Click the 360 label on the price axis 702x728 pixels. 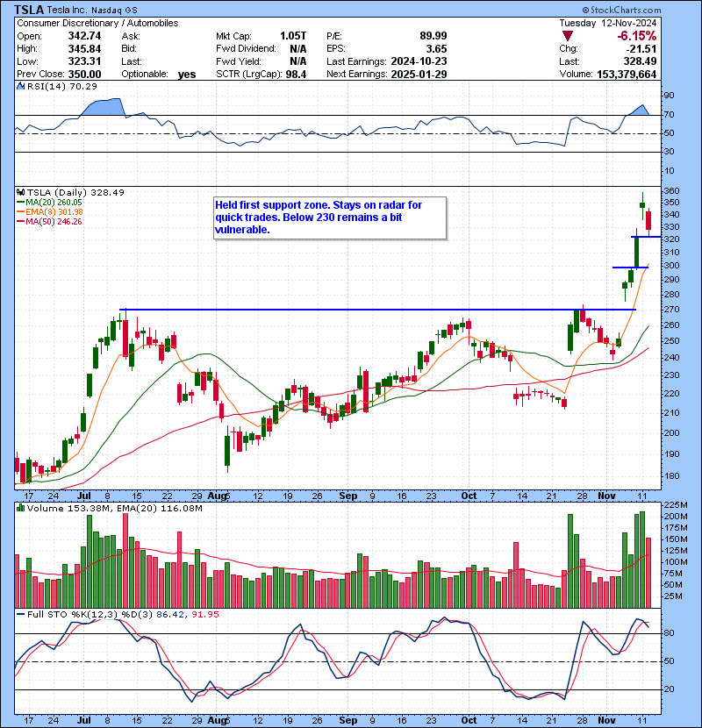[671, 191]
